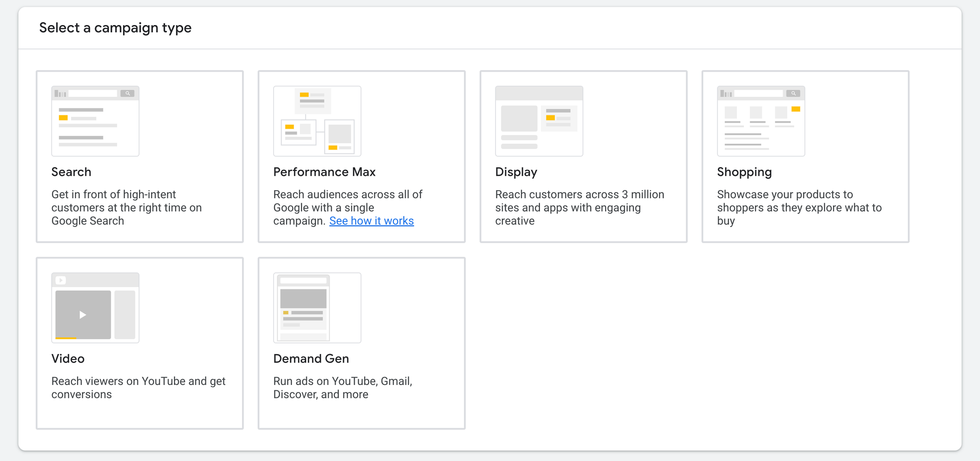
Task: Choose the Performance Max campaign title
Action: (324, 172)
